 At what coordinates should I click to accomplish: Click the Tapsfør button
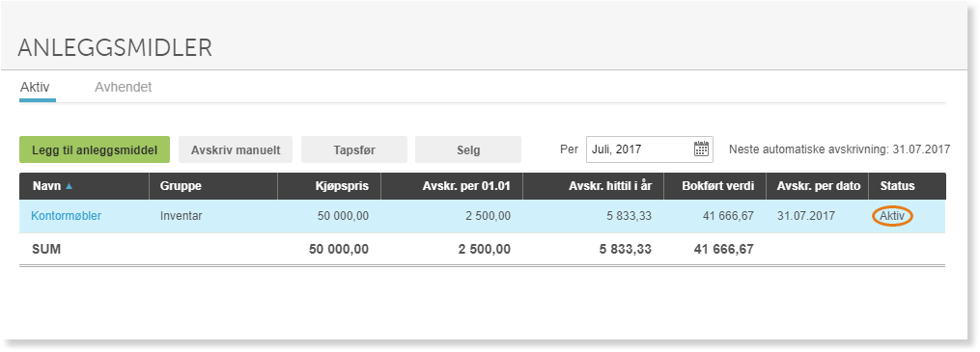(353, 149)
